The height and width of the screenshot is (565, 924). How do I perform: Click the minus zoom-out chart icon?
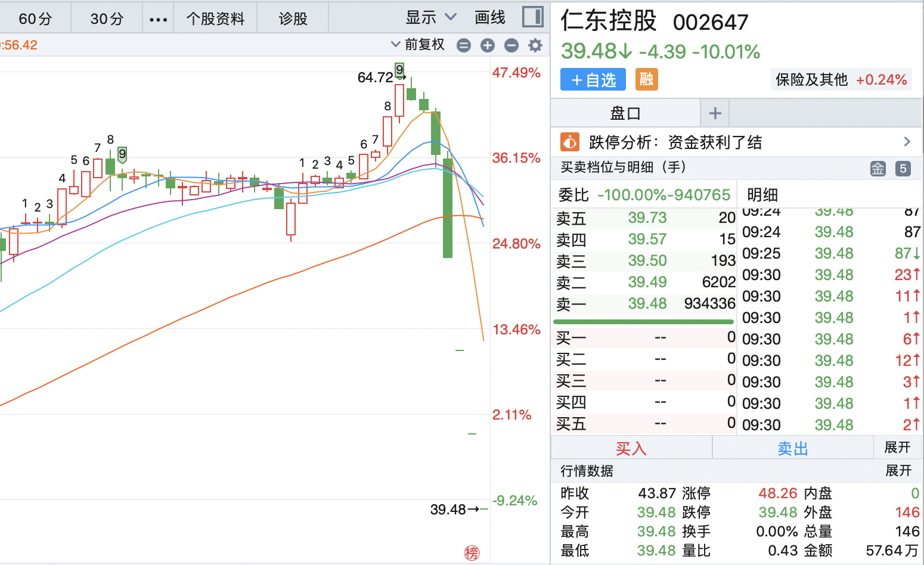click(x=511, y=45)
